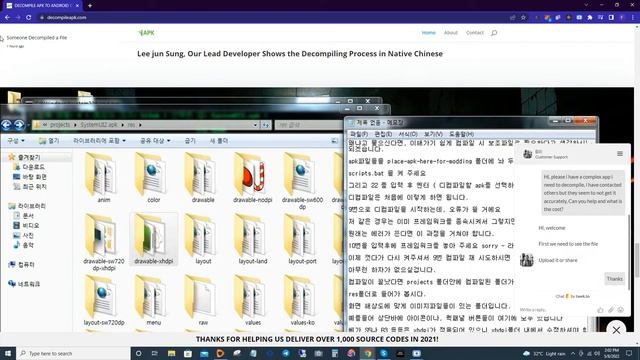Select 컴퓨터 in Explorer sidebar
This screenshot has height=360, width=640.
pyautogui.click(x=22, y=264)
